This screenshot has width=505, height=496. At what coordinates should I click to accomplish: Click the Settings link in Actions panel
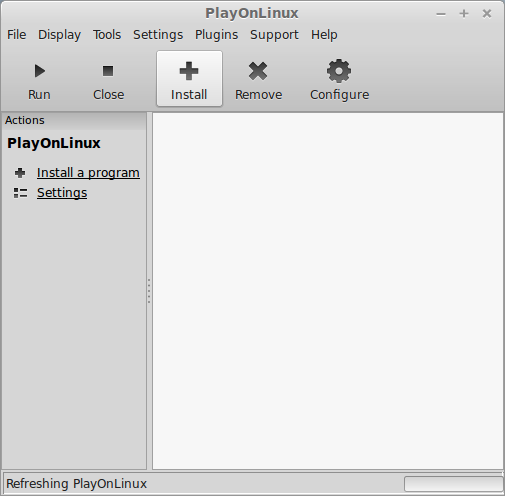pyautogui.click(x=62, y=193)
